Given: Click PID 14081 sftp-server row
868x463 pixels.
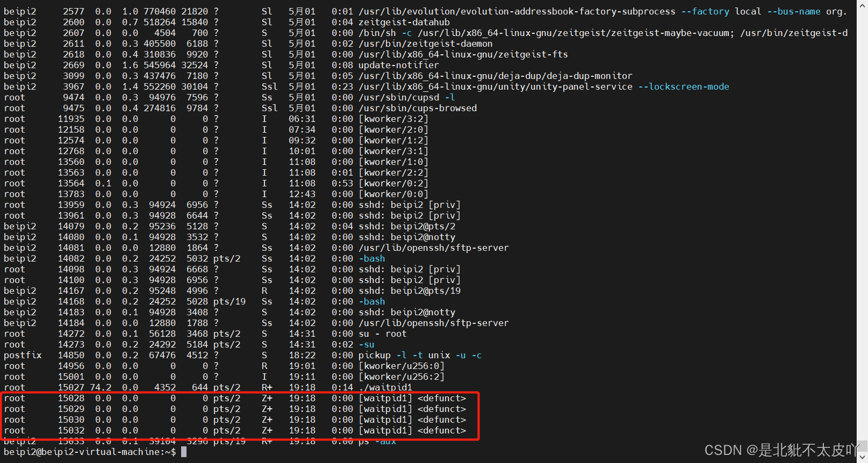Looking at the screenshot, I should coord(71,248).
